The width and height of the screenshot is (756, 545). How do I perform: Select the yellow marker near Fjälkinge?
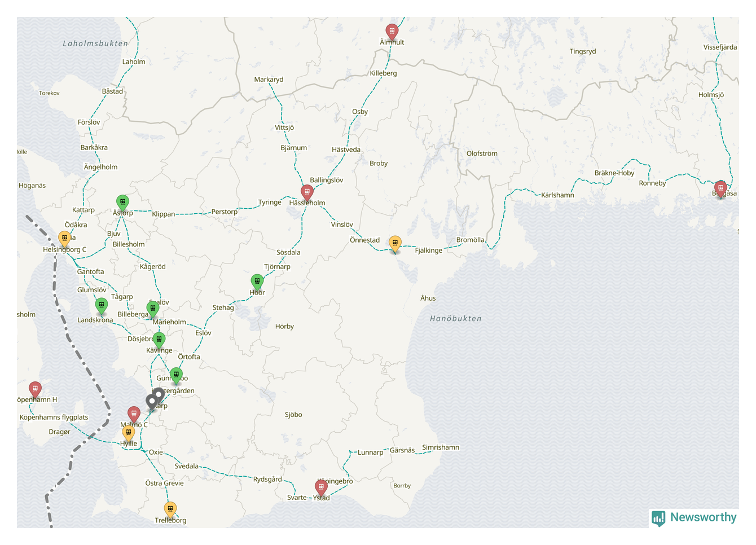tap(395, 244)
